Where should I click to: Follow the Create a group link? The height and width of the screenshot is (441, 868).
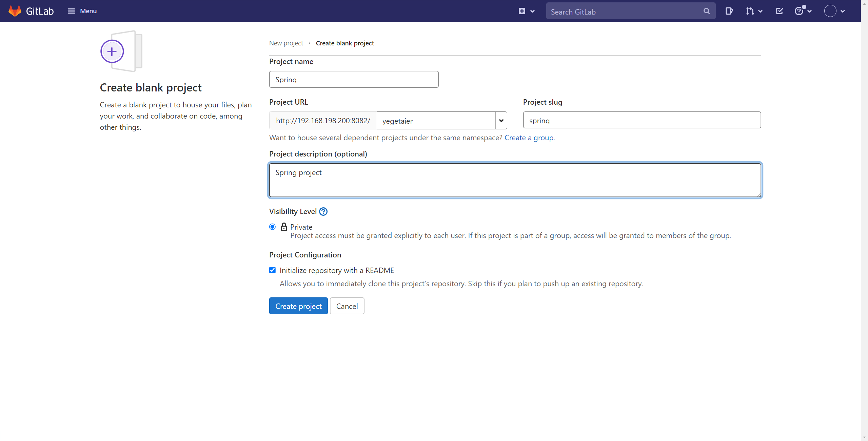(529, 138)
